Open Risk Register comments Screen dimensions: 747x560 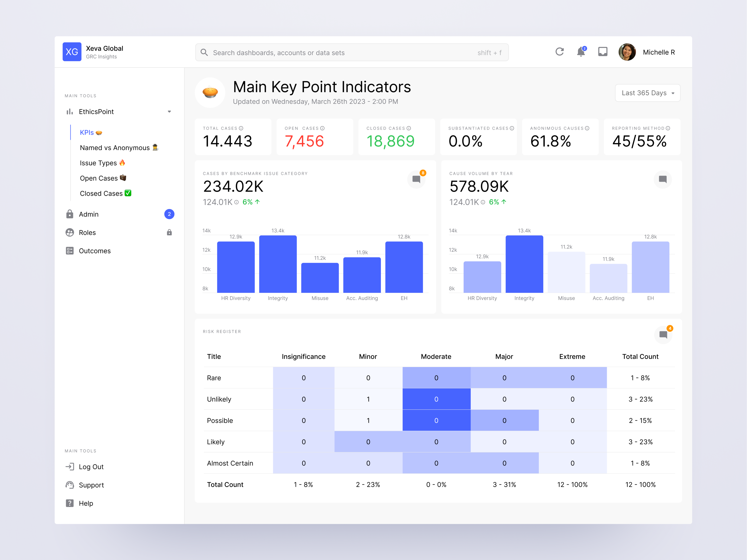tap(664, 335)
